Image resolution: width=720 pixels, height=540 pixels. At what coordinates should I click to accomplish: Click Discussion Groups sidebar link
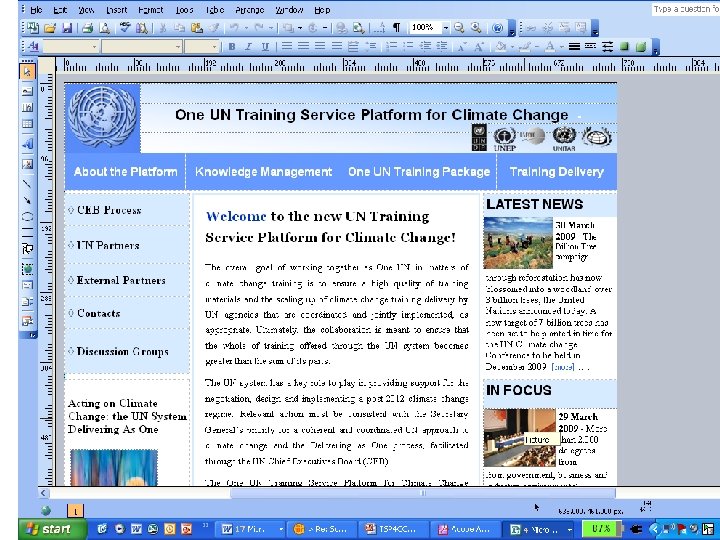pyautogui.click(x=122, y=351)
